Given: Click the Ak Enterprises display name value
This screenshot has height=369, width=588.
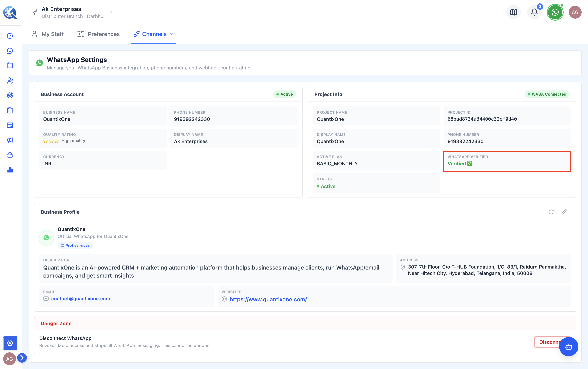Looking at the screenshot, I should 191,141.
